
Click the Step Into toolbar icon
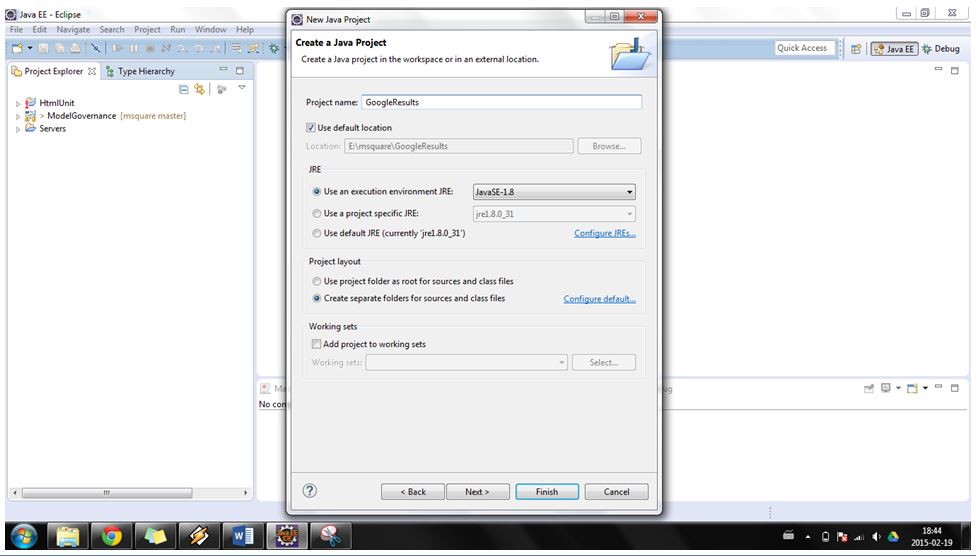(182, 48)
